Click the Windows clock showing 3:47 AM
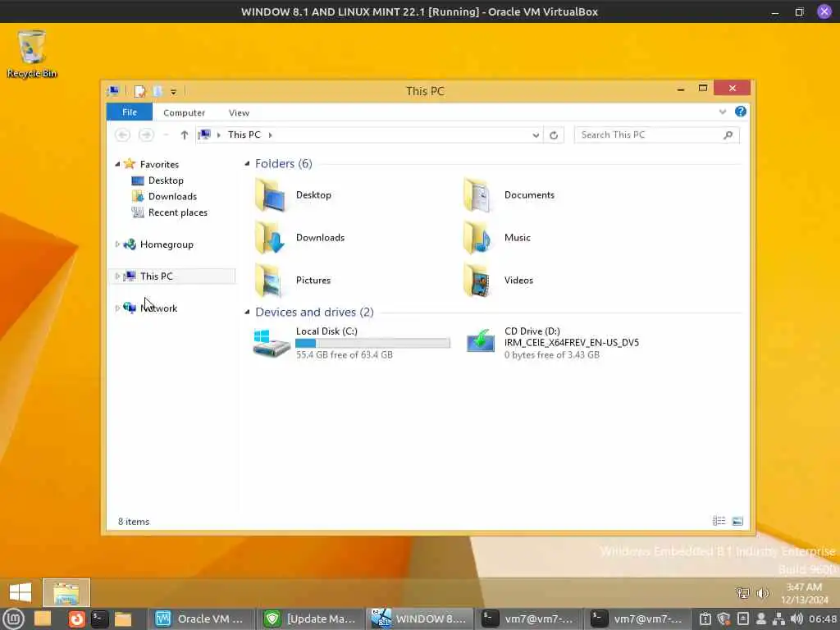Viewport: 840px width, 630px height. pyautogui.click(x=804, y=593)
